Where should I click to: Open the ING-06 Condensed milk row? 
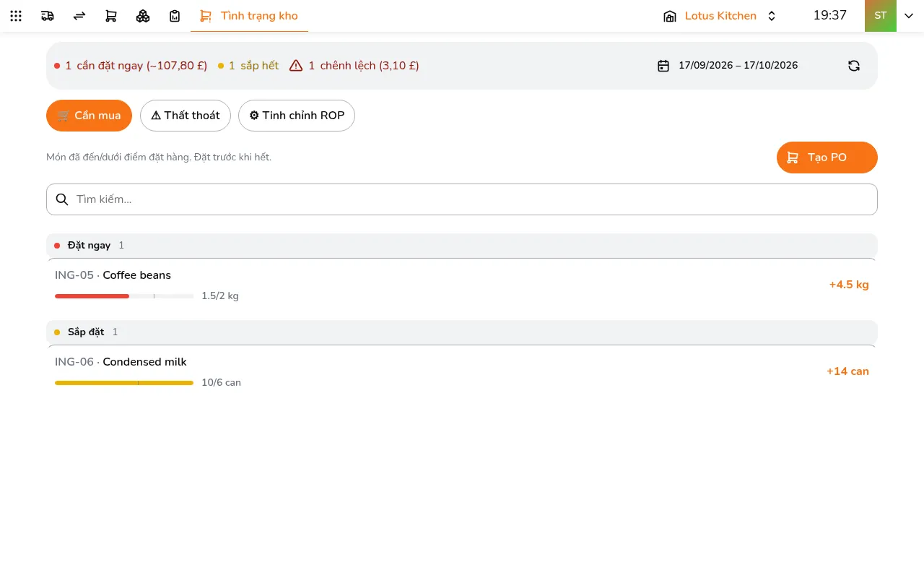point(462,371)
